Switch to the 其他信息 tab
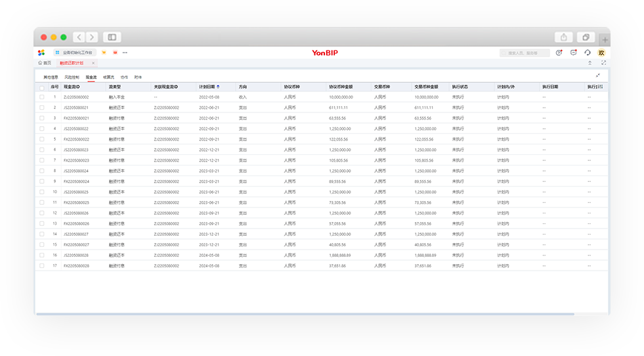This screenshot has height=356, width=644. coord(51,78)
